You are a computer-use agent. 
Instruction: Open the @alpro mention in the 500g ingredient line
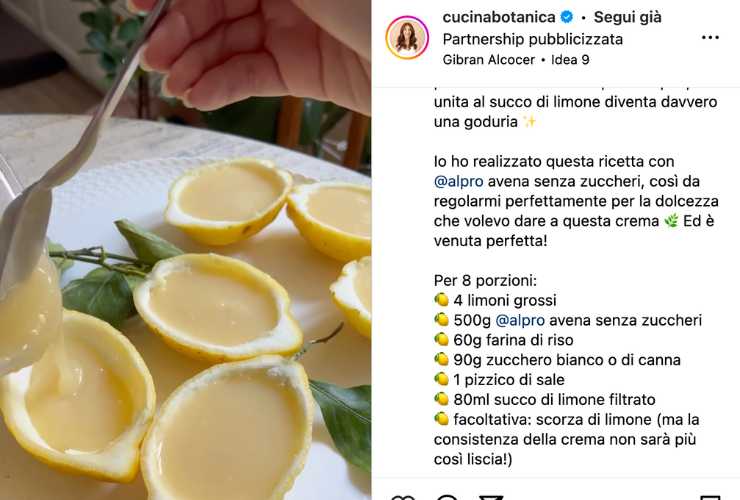(x=520, y=321)
